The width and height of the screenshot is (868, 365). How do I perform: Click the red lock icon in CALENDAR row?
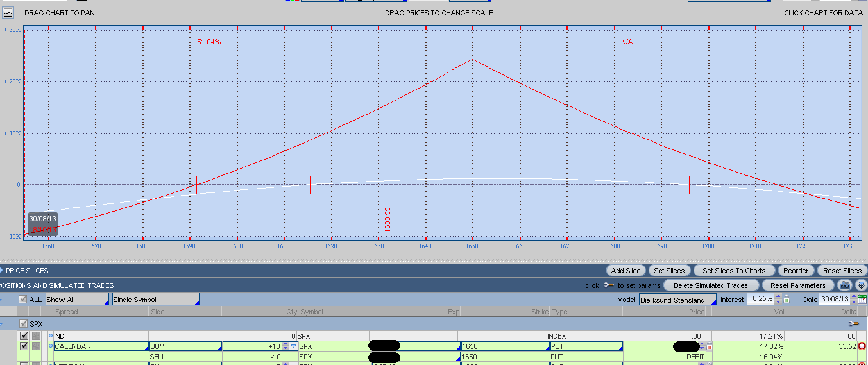pyautogui.click(x=710, y=346)
